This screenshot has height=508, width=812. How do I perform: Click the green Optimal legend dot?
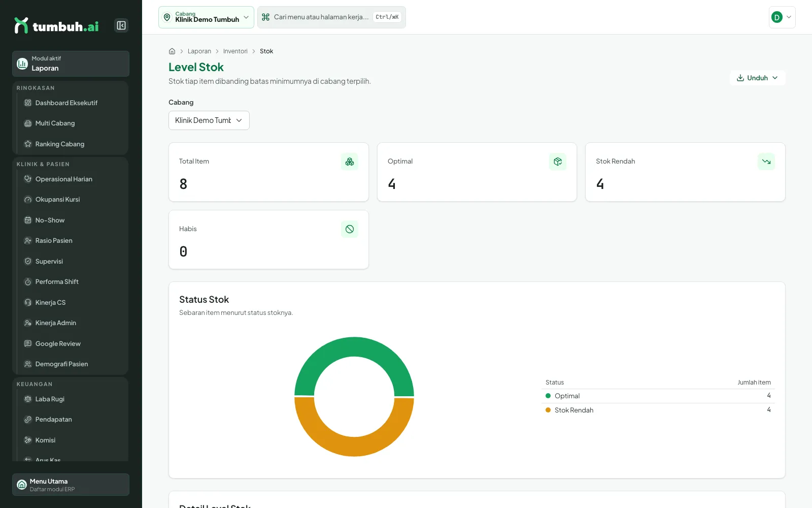(548, 396)
